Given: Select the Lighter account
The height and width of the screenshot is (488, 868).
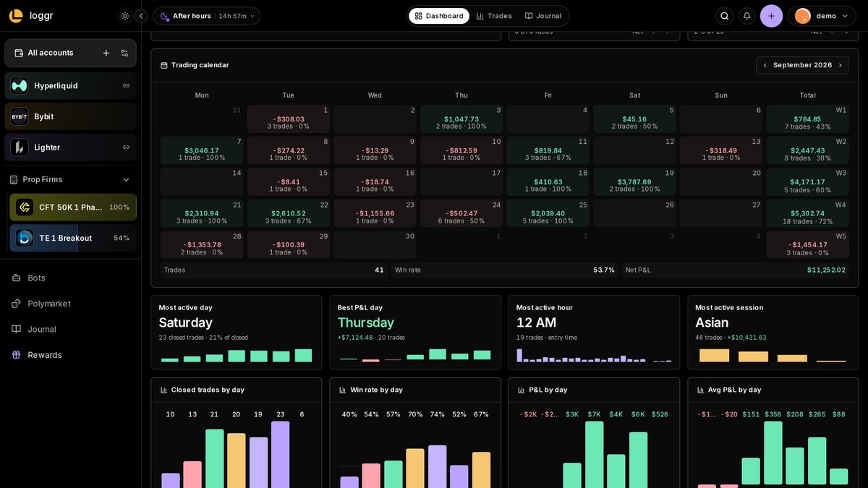Looking at the screenshot, I should (x=71, y=147).
